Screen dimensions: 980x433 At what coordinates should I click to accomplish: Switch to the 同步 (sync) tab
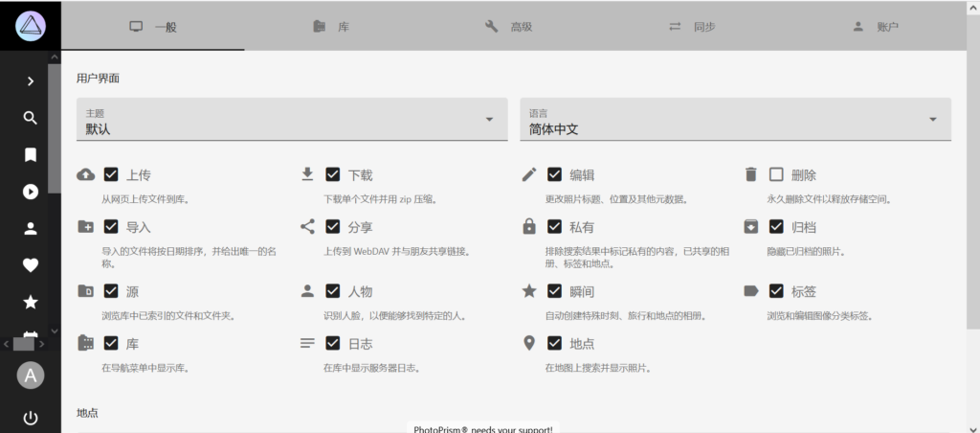(x=691, y=27)
